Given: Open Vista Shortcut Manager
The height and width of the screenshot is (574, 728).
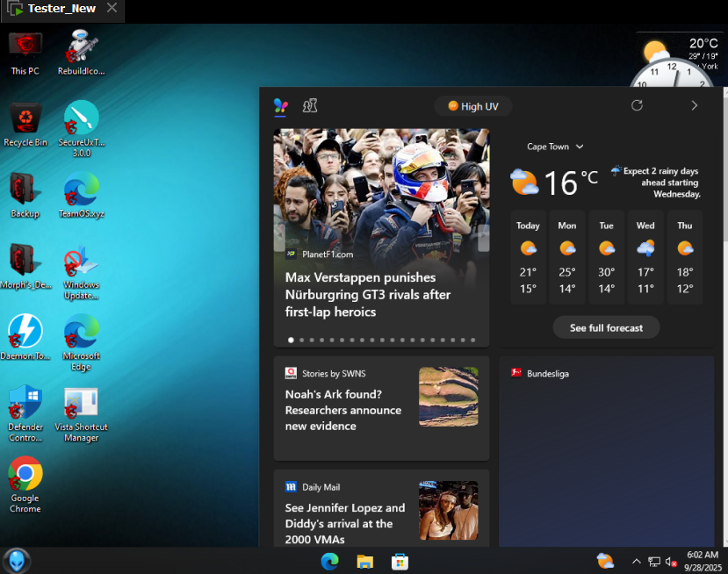Looking at the screenshot, I should pyautogui.click(x=82, y=414).
